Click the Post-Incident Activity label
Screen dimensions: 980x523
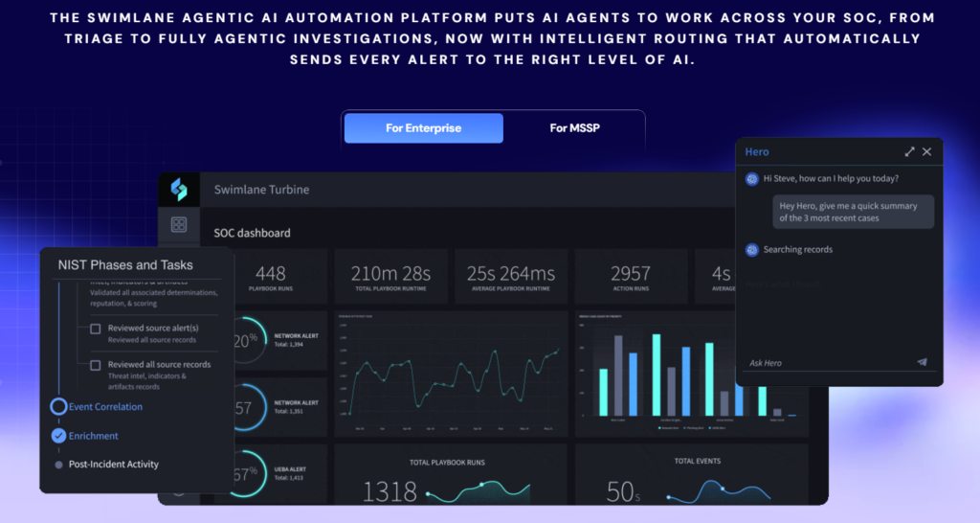click(114, 465)
